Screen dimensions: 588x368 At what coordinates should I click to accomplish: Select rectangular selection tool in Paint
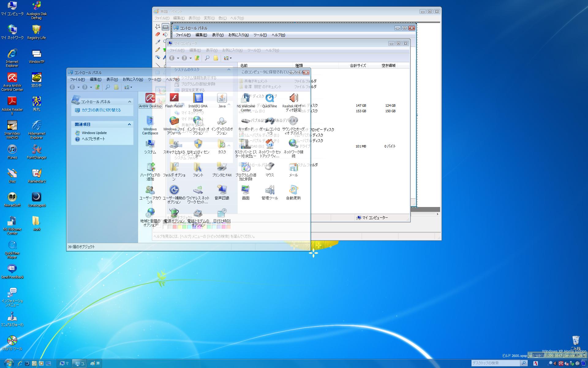165,27
